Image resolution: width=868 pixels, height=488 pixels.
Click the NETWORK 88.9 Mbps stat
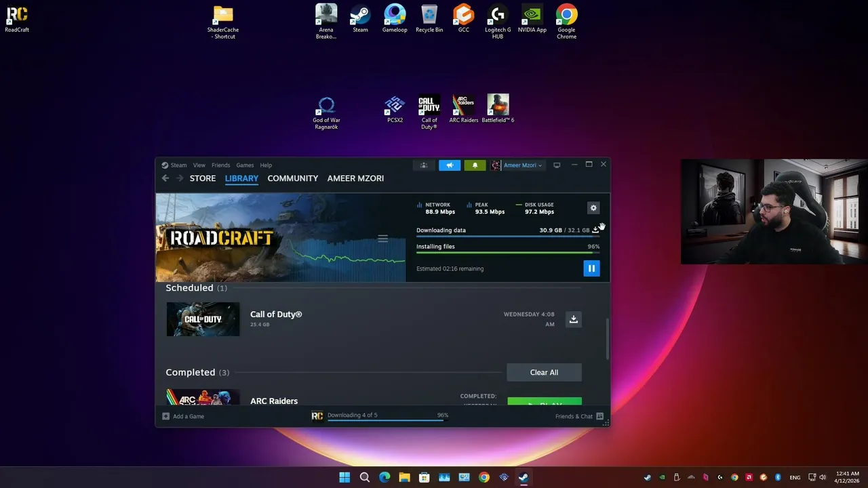[436, 208]
